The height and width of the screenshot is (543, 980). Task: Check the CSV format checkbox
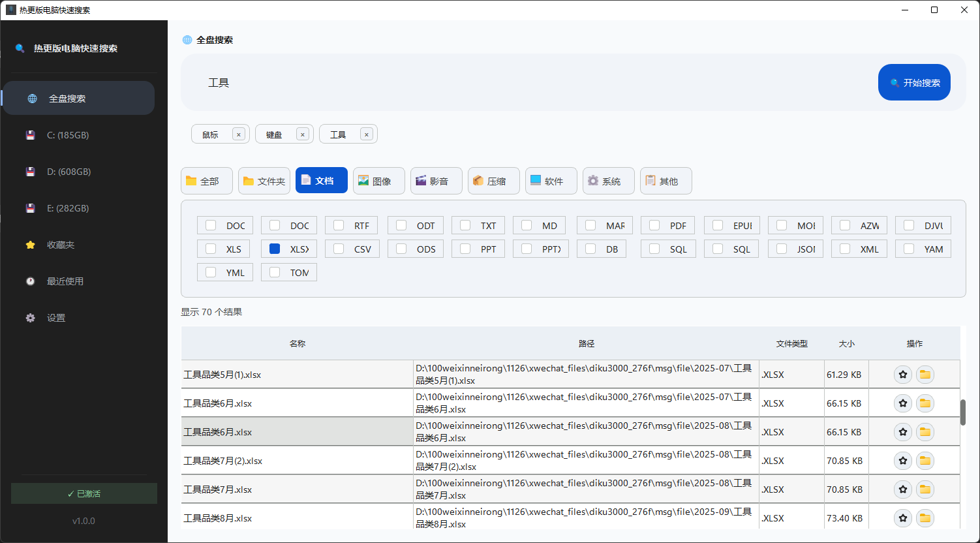tap(339, 249)
